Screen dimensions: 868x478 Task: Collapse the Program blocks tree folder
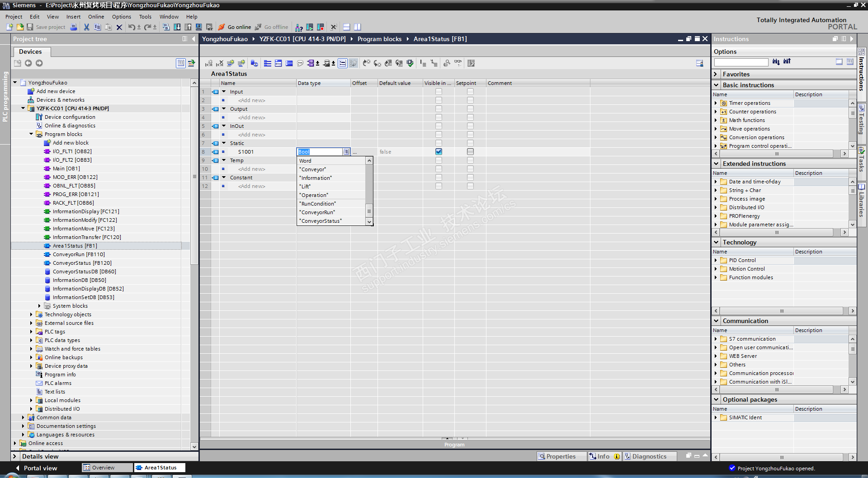(31, 134)
